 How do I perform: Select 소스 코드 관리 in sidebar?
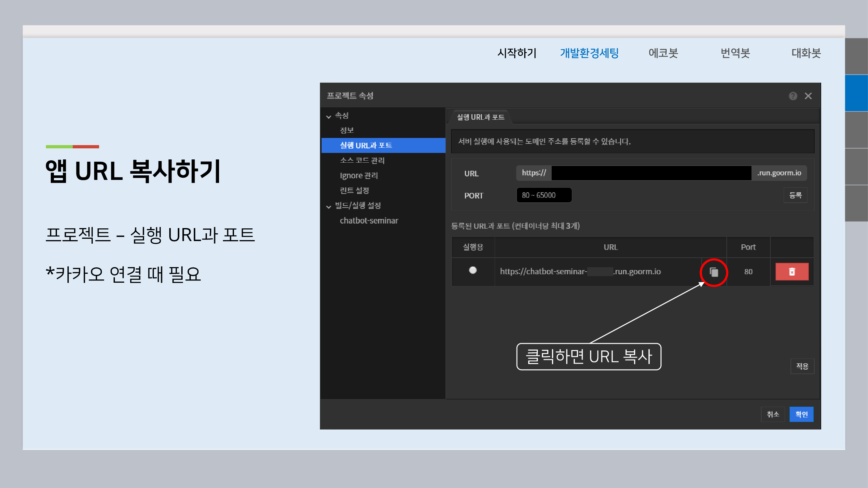pyautogui.click(x=362, y=160)
